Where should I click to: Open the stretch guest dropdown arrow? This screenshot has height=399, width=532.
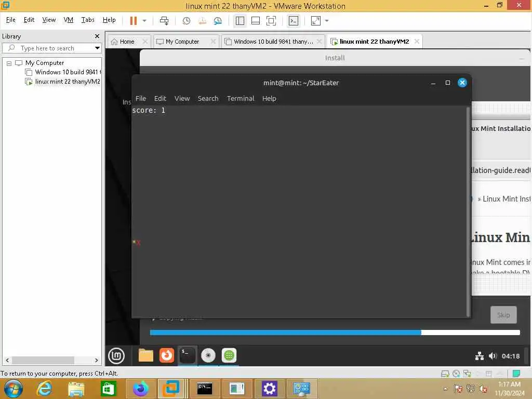click(x=327, y=21)
